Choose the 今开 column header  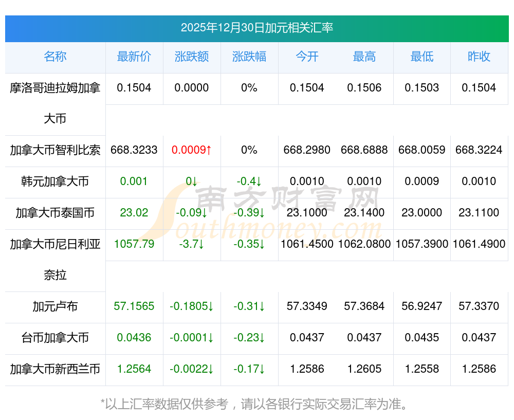pyautogui.click(x=306, y=57)
